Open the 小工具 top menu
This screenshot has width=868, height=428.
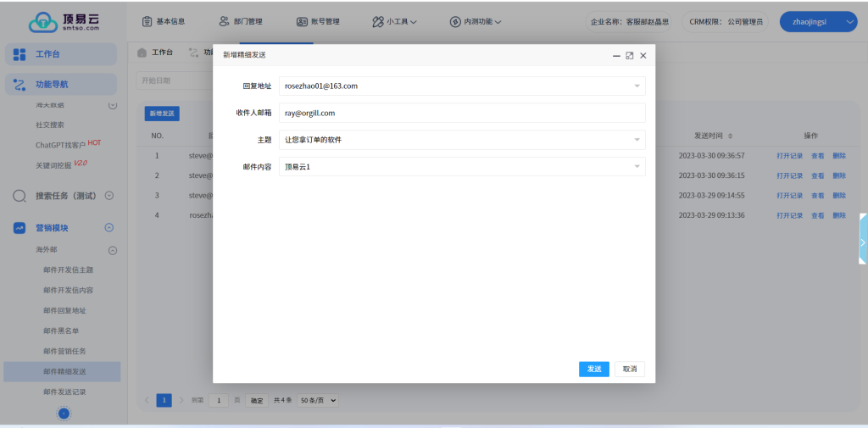point(394,21)
